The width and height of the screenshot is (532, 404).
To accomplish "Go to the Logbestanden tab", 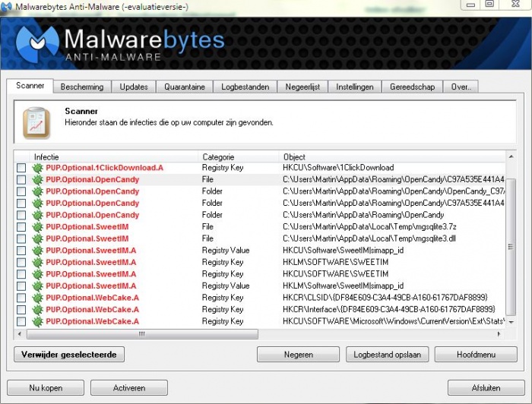I will click(x=245, y=87).
